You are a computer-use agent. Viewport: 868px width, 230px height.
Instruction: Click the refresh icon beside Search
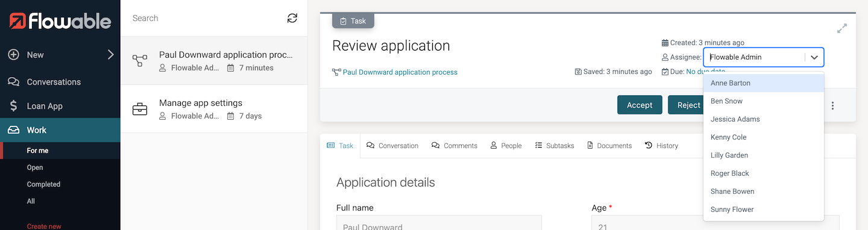pos(292,18)
